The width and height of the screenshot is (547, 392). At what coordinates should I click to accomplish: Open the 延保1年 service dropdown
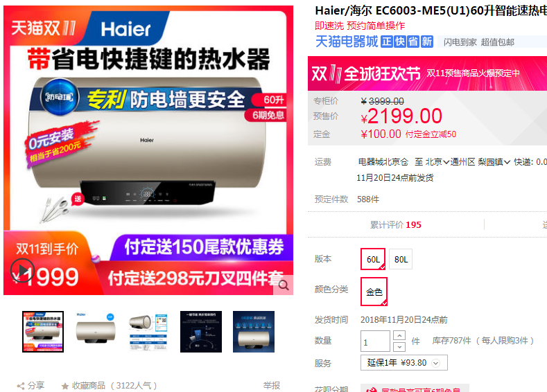(x=404, y=363)
